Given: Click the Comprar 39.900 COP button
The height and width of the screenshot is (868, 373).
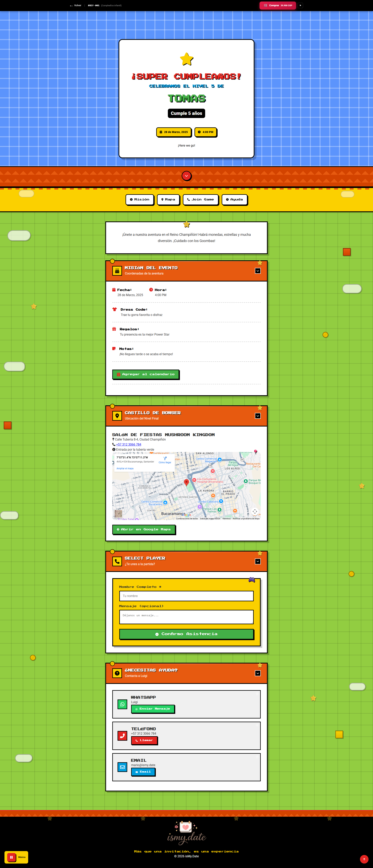Looking at the screenshot, I should (x=278, y=5).
